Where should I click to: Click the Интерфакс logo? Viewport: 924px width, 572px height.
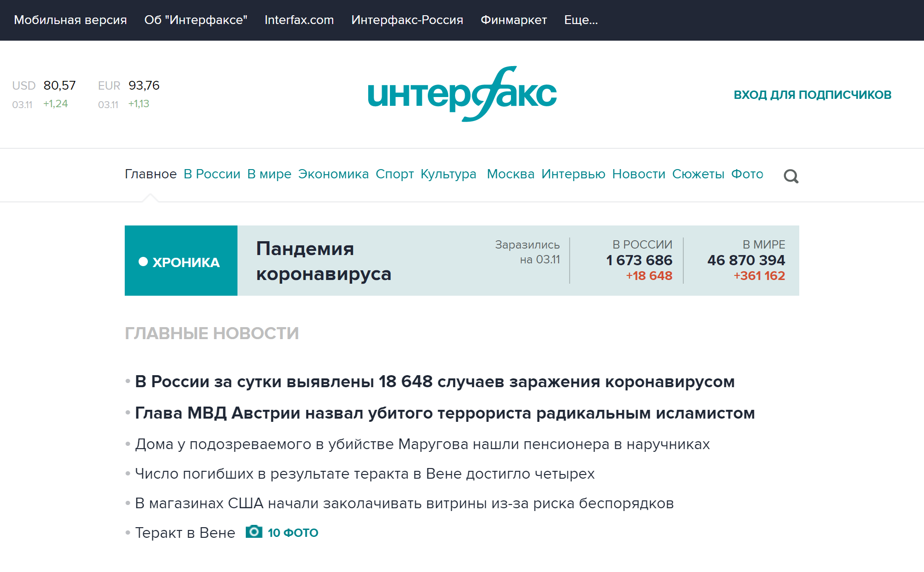coord(462,94)
